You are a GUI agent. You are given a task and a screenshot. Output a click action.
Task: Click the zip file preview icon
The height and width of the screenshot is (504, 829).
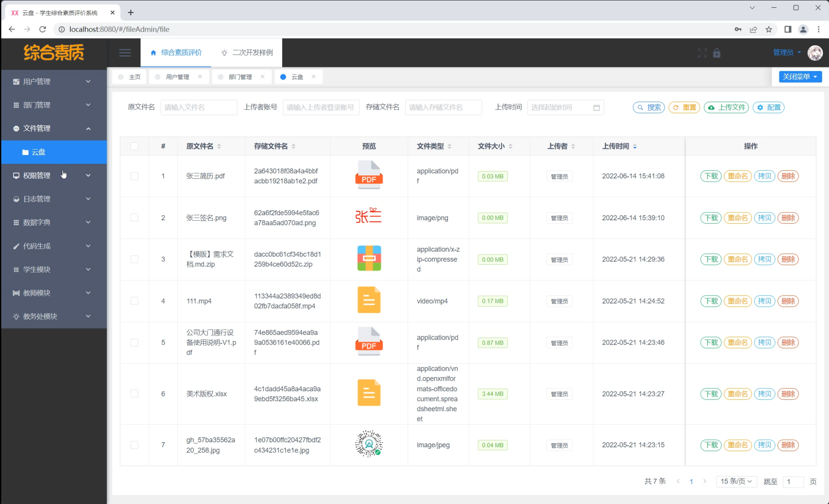pos(369,258)
